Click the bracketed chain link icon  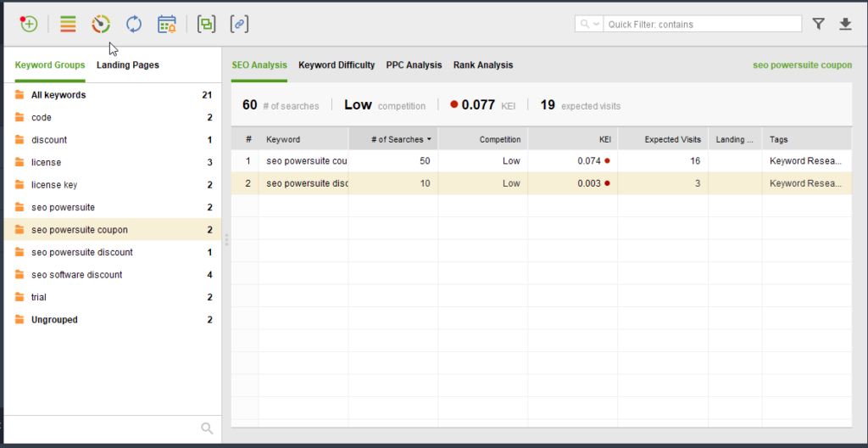[240, 24]
